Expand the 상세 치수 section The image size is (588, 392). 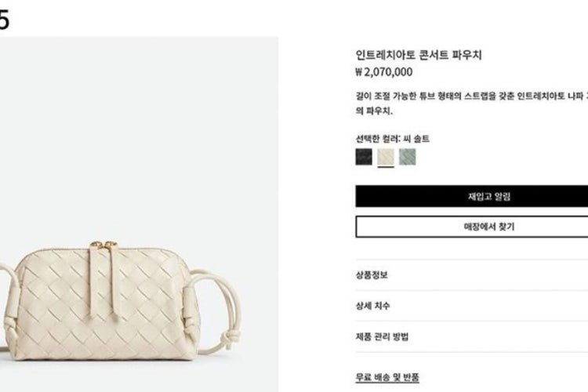(x=472, y=306)
